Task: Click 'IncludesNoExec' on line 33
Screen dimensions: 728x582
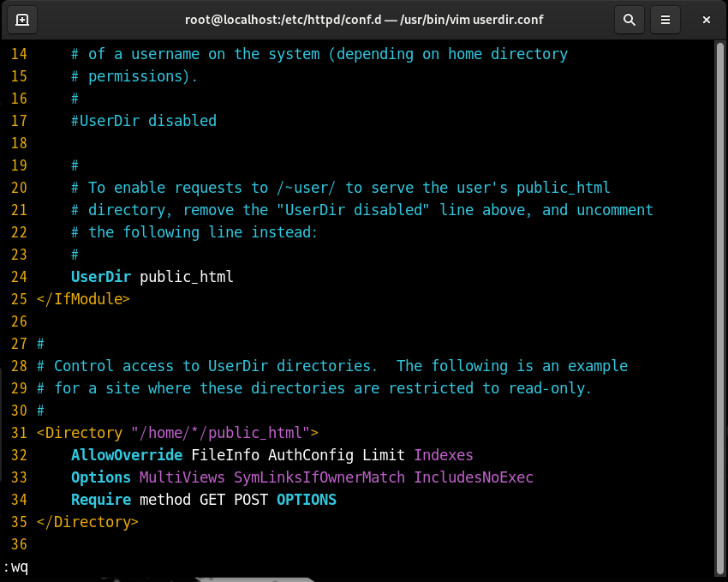Action: point(474,477)
